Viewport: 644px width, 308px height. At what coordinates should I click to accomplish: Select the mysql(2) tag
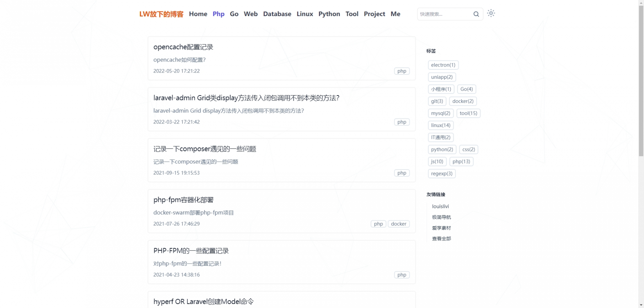441,113
